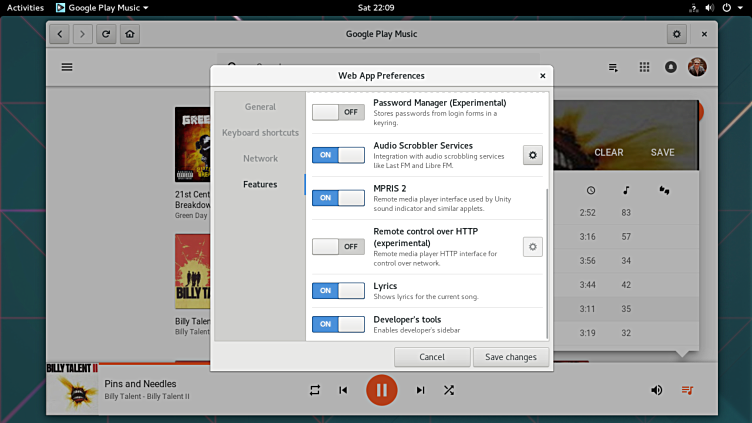Pause the current song
This screenshot has height=423, width=752.
click(381, 389)
